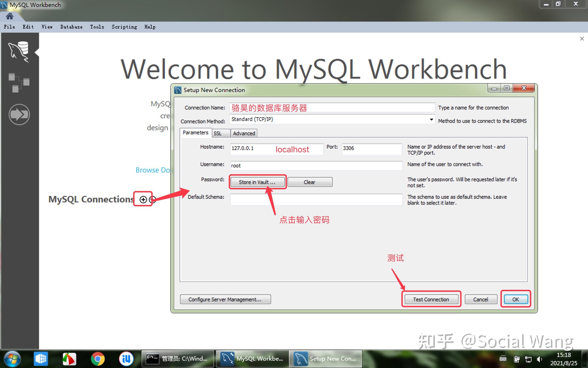The width and height of the screenshot is (588, 368).
Task: Switch to the command prompt taskbar window
Action: (178, 359)
